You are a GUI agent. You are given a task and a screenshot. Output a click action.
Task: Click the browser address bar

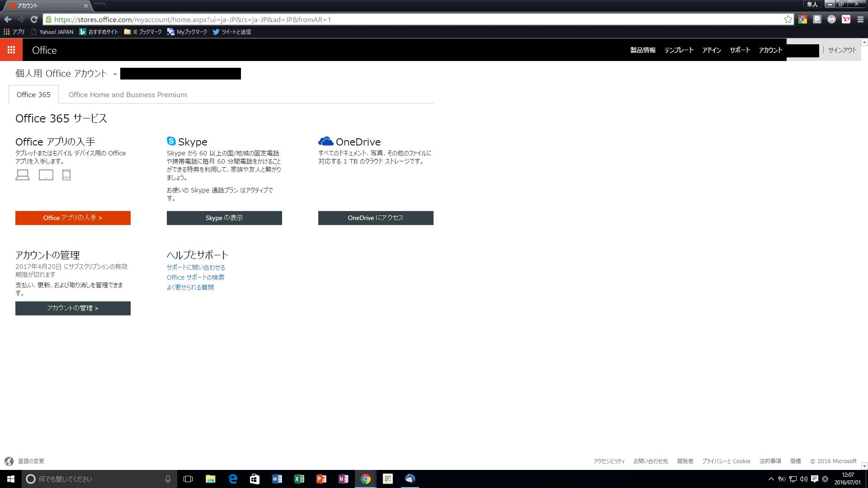[407, 19]
